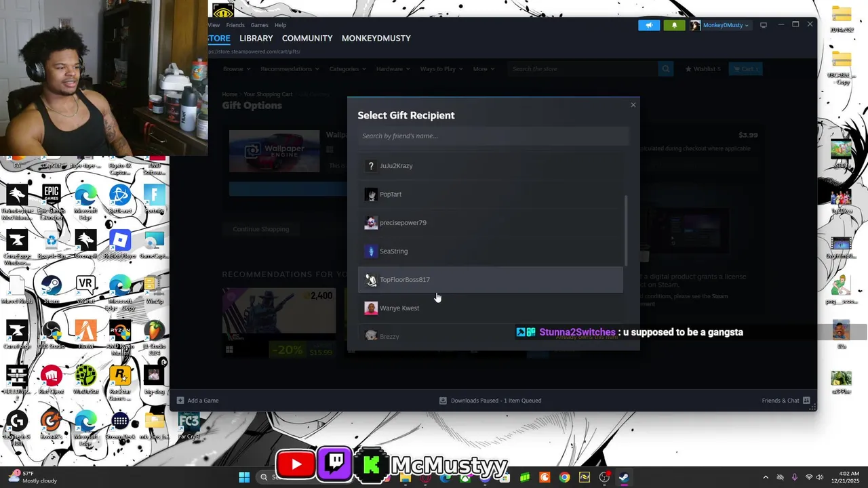The height and width of the screenshot is (488, 868).
Task: Open Windows Start menu
Action: pyautogui.click(x=244, y=477)
